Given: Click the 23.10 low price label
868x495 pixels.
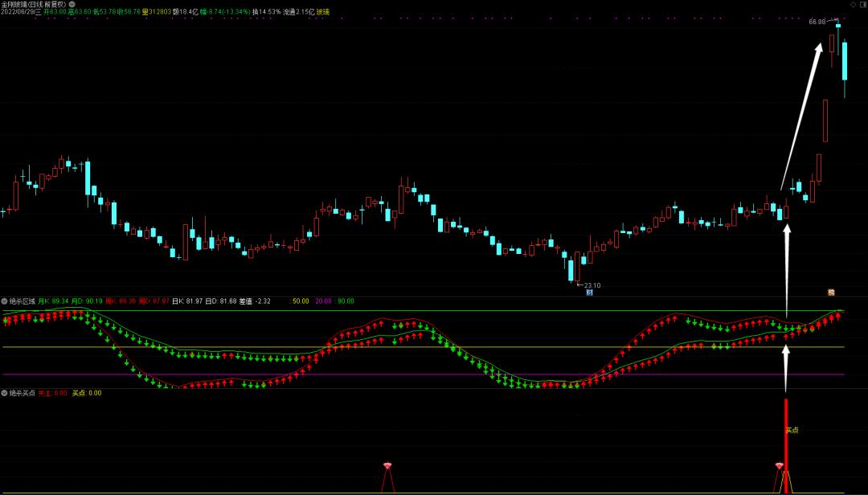Looking at the screenshot, I should pos(592,285).
